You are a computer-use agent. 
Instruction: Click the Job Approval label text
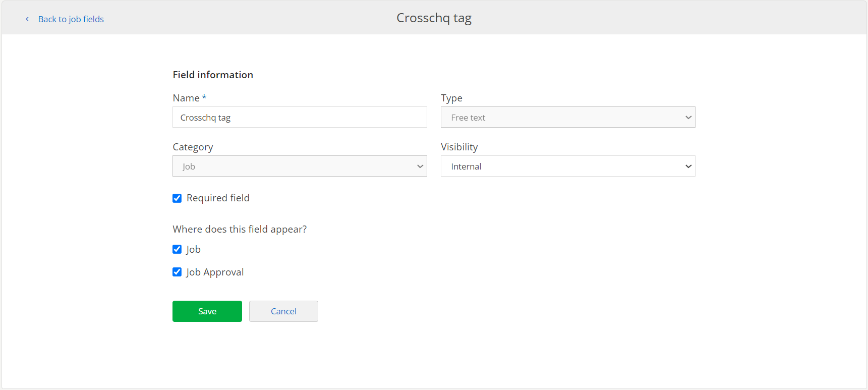tap(215, 272)
